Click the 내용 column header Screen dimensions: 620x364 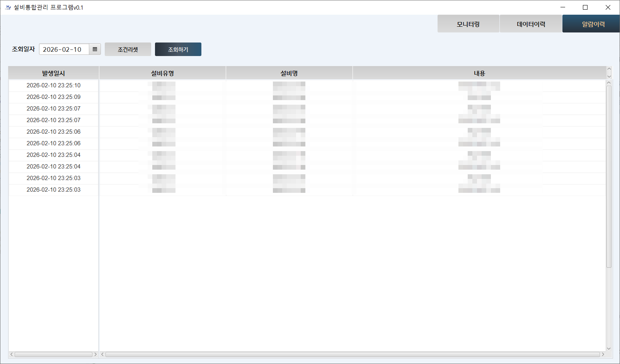click(479, 73)
